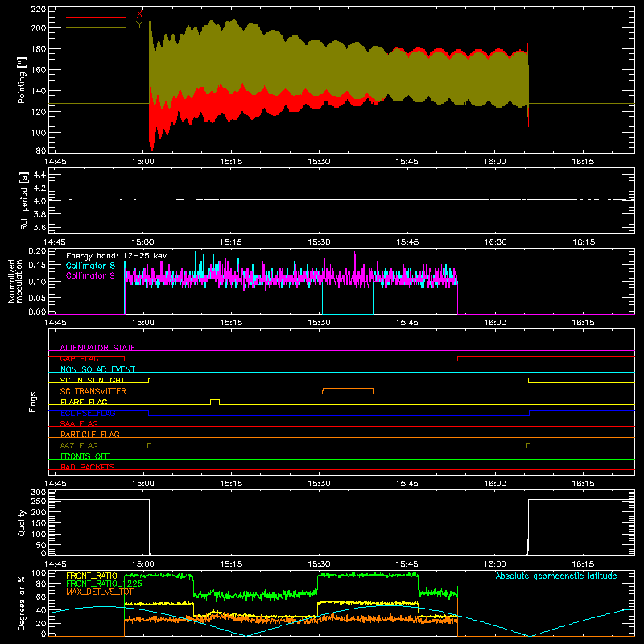The image size is (644, 644).
Task: Select the blue ECLIPSE_FLAG label
Action: (88, 413)
